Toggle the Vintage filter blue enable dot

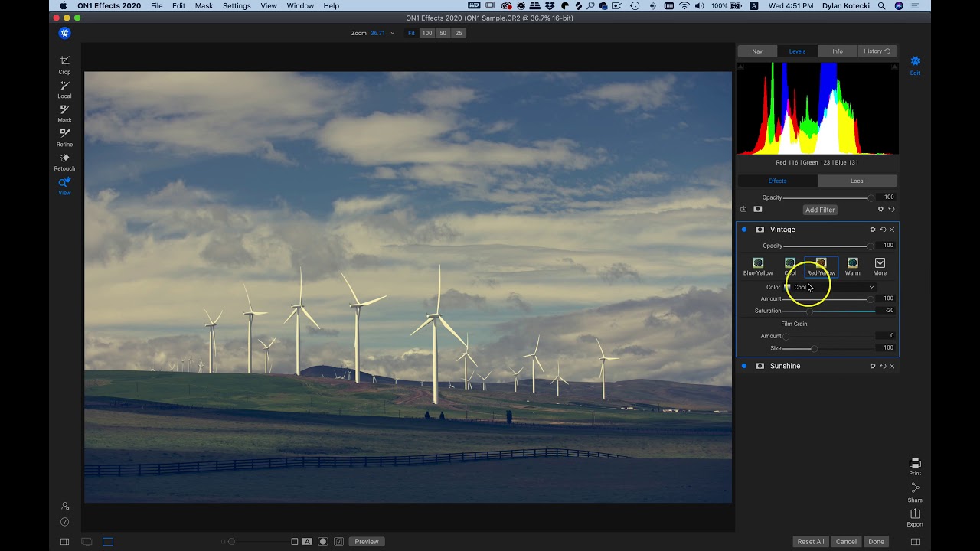click(x=744, y=229)
